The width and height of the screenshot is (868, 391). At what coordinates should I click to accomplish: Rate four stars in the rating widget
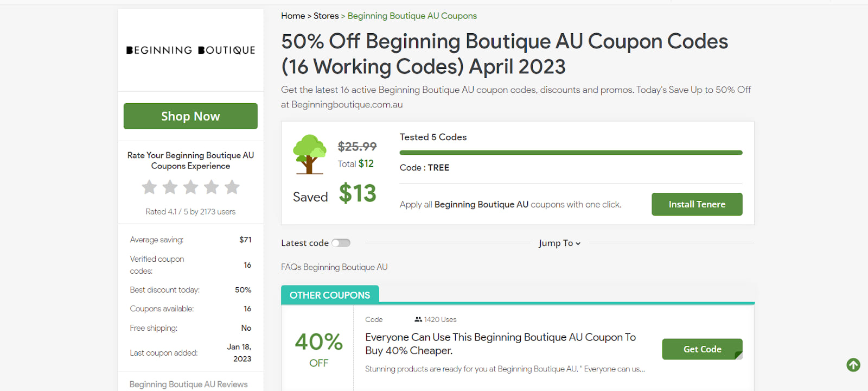tap(211, 187)
